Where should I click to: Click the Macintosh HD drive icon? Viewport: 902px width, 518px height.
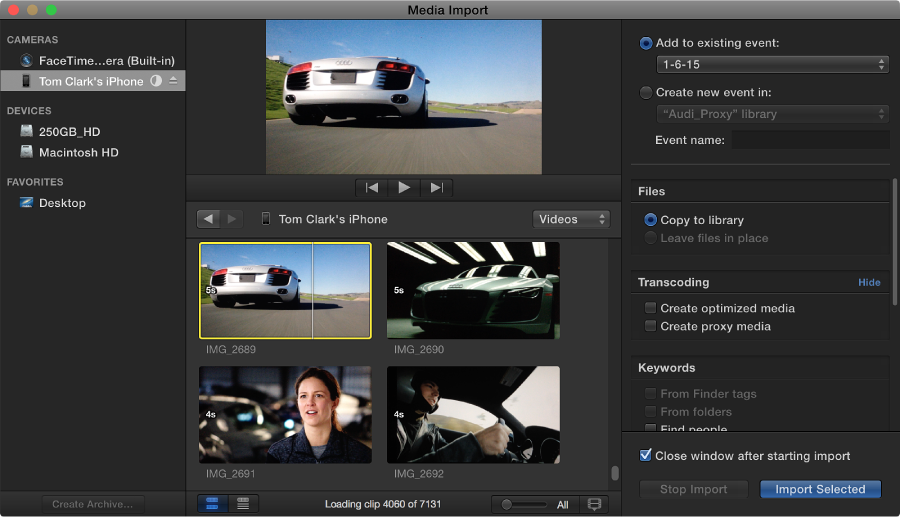[26, 152]
